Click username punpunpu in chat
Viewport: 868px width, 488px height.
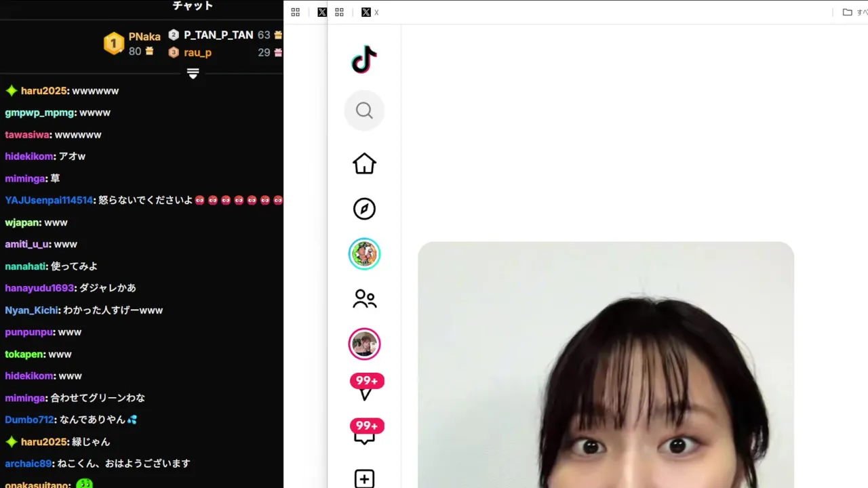click(x=29, y=332)
